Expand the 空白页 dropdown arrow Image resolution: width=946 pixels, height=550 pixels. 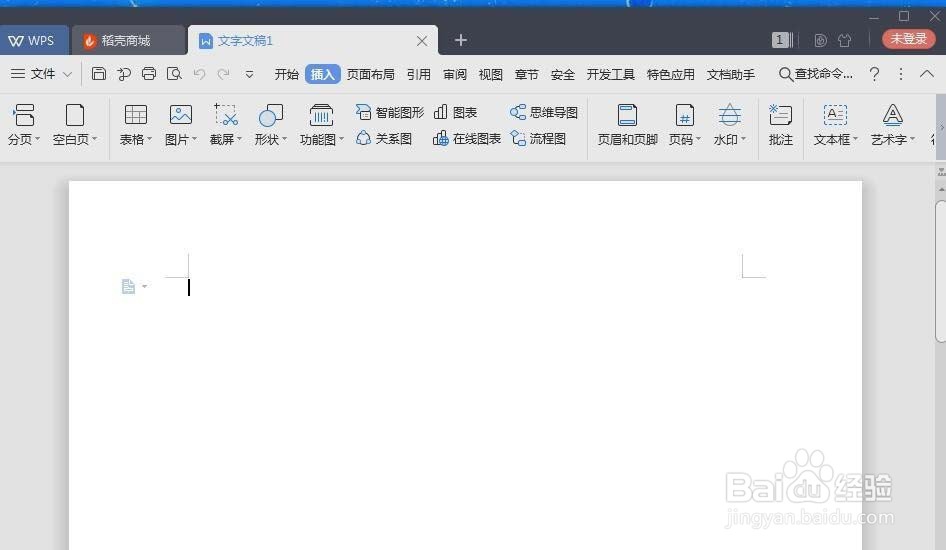[x=95, y=139]
